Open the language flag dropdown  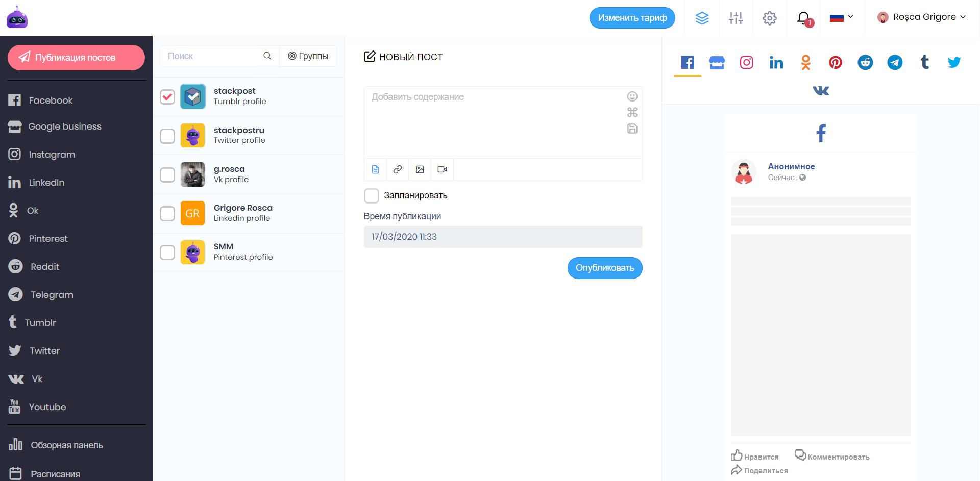click(842, 18)
